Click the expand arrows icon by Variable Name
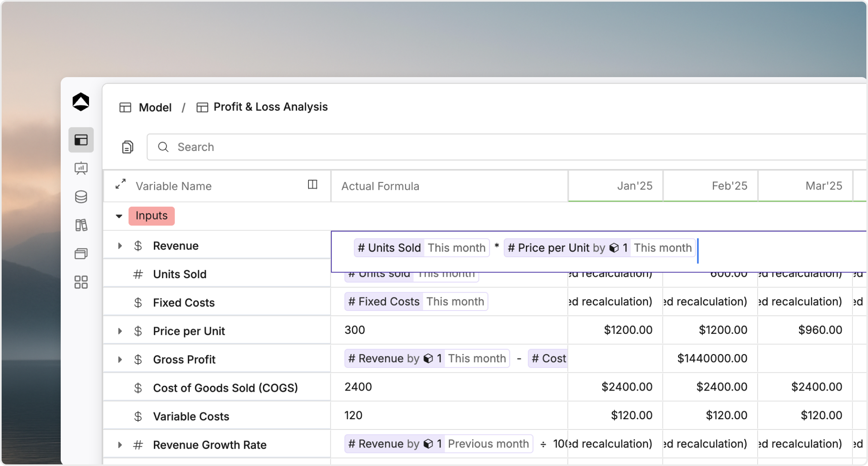 coord(120,184)
